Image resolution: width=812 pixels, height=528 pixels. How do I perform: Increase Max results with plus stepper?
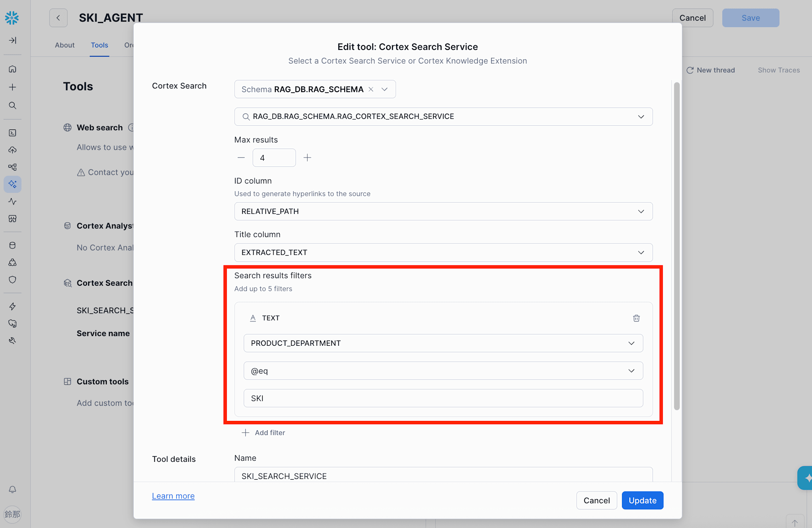click(307, 158)
